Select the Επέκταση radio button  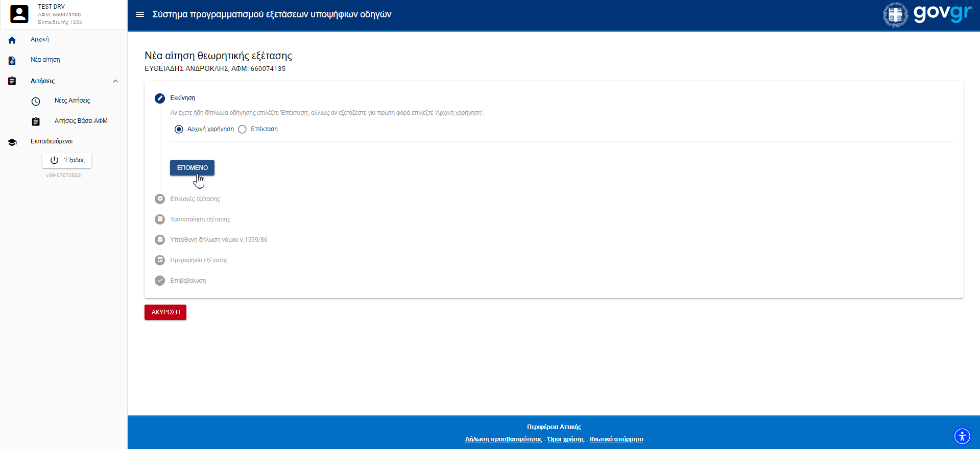point(243,130)
